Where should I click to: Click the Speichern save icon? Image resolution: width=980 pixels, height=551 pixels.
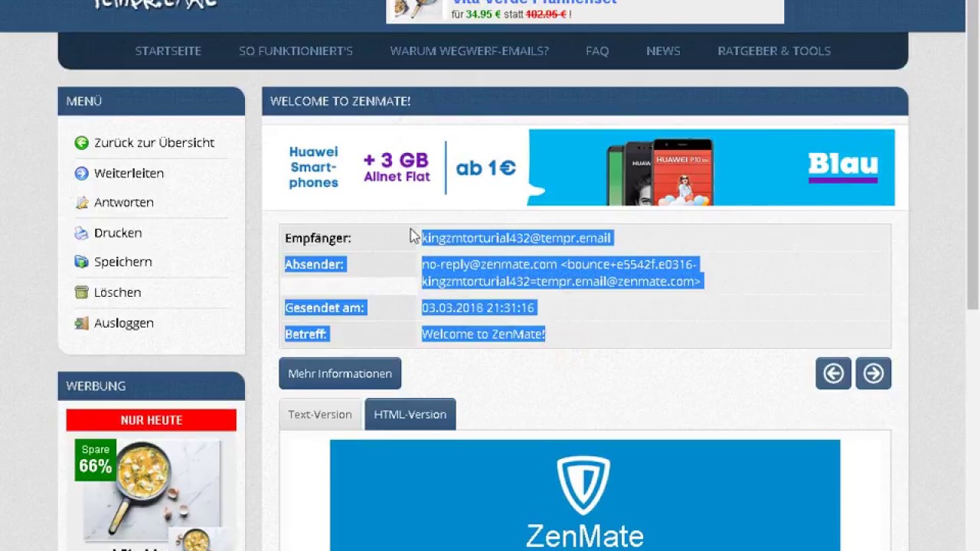point(81,262)
